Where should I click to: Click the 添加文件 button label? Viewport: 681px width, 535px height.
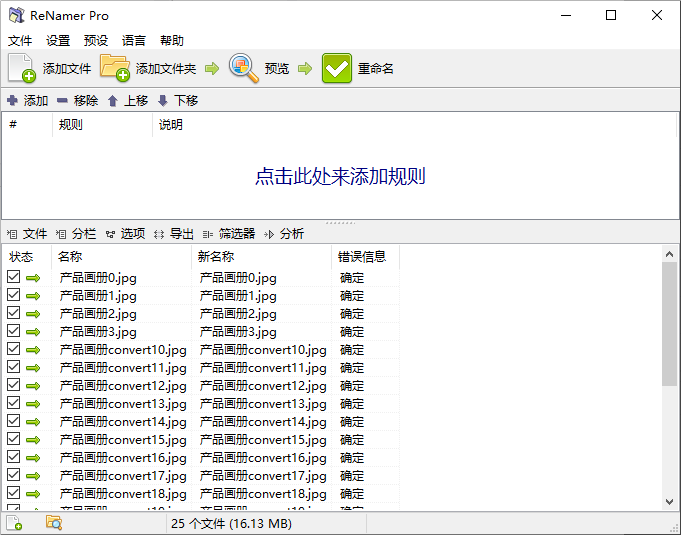[x=67, y=69]
